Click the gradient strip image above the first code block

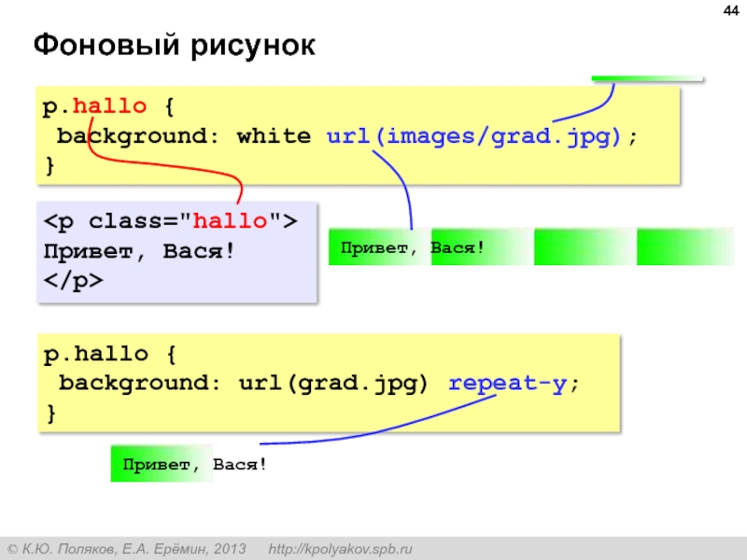[647, 78]
